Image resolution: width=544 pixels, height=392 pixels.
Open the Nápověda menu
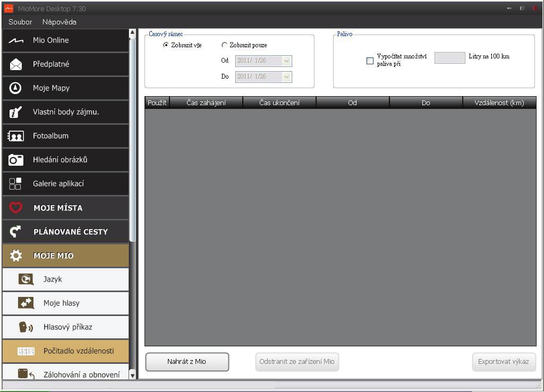[59, 22]
